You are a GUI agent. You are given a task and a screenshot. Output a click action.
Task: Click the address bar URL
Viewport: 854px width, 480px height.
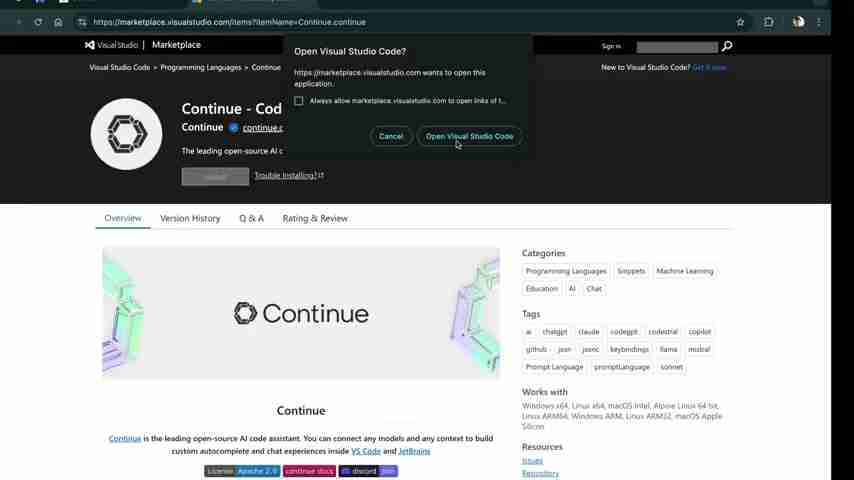pyautogui.click(x=229, y=22)
